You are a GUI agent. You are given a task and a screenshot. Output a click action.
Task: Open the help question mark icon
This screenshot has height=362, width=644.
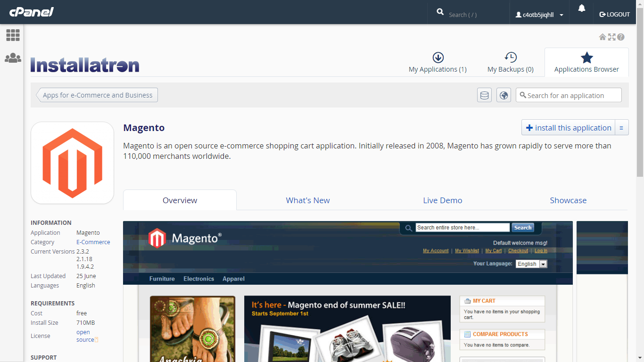pyautogui.click(x=621, y=37)
